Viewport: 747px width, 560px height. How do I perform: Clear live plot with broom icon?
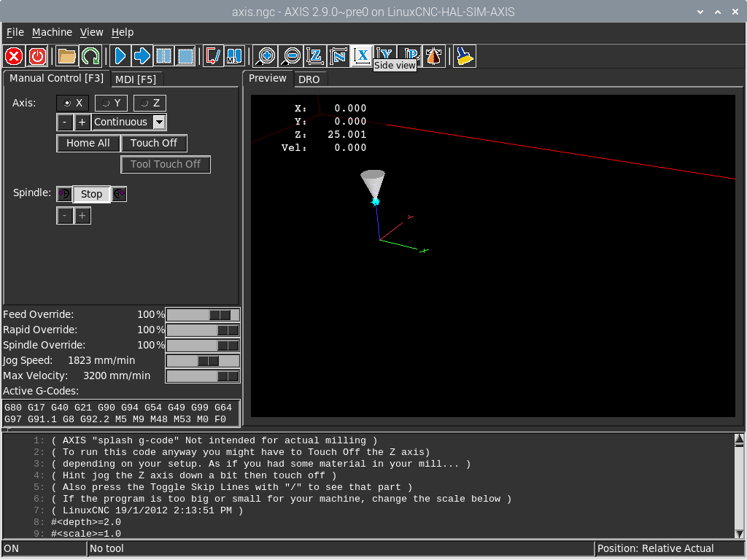click(x=465, y=56)
